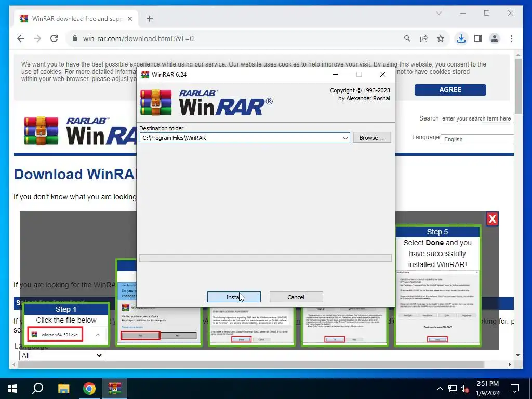Go back in Chrome browser
The width and height of the screenshot is (532, 399).
[21, 38]
